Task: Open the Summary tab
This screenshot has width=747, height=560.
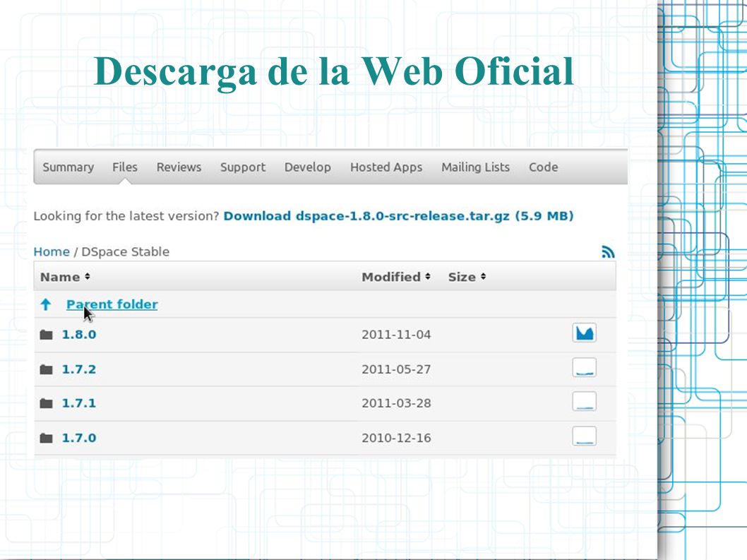Action: [x=68, y=167]
